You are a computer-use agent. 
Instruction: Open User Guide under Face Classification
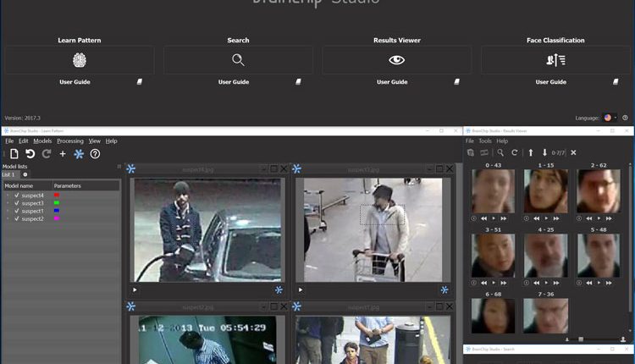(551, 82)
